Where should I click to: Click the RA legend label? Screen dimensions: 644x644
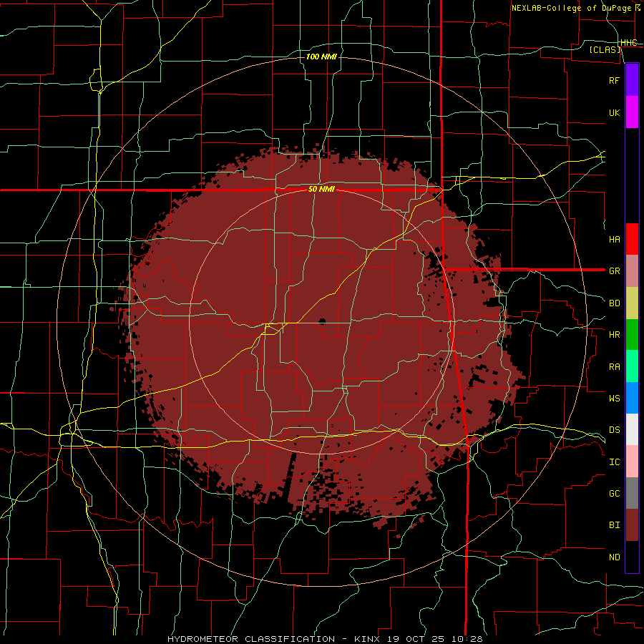(614, 366)
